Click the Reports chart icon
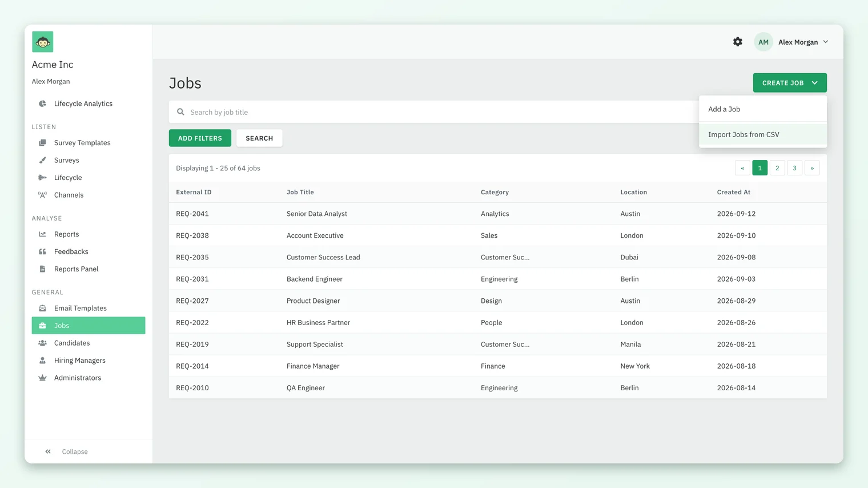 click(x=42, y=234)
